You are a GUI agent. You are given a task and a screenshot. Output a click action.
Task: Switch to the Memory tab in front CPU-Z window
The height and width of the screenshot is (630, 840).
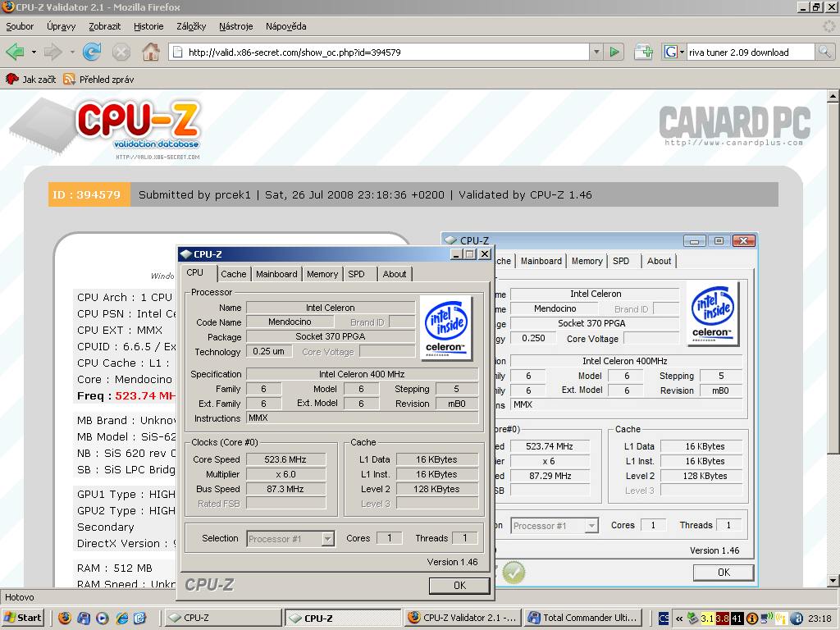[322, 274]
